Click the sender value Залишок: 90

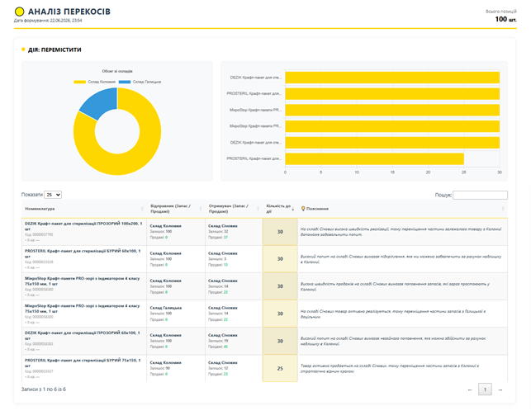coord(160,368)
